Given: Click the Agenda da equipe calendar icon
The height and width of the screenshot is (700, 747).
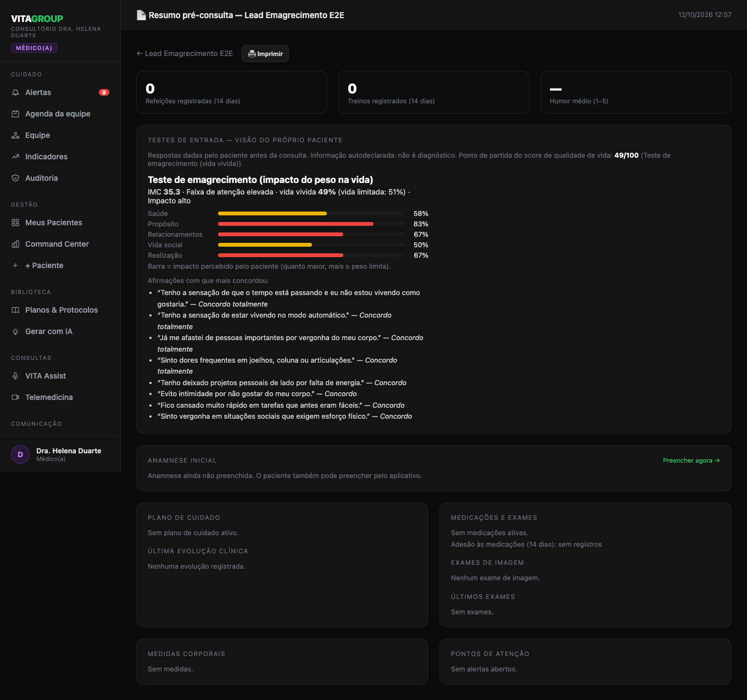Looking at the screenshot, I should pyautogui.click(x=15, y=114).
